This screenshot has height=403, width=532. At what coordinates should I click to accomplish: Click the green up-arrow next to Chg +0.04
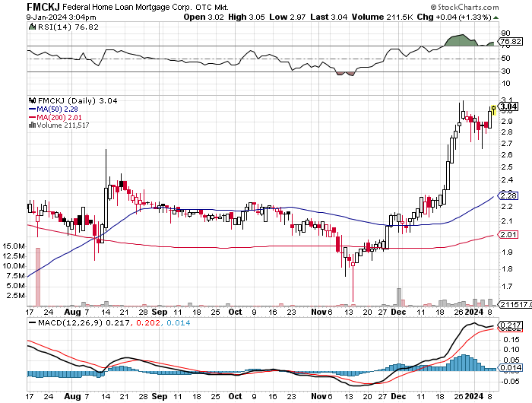496,17
